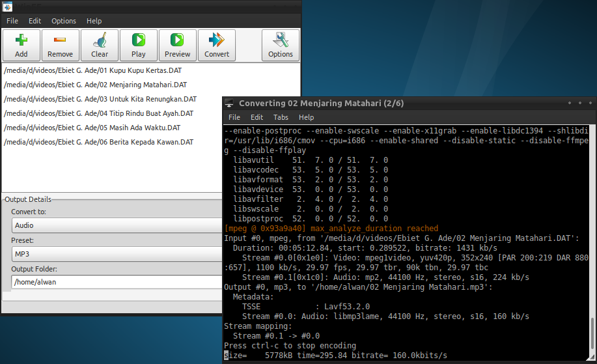Click the Duration: 00:05:12.84 line in terminal
The height and width of the screenshot is (364, 597).
click(365, 248)
